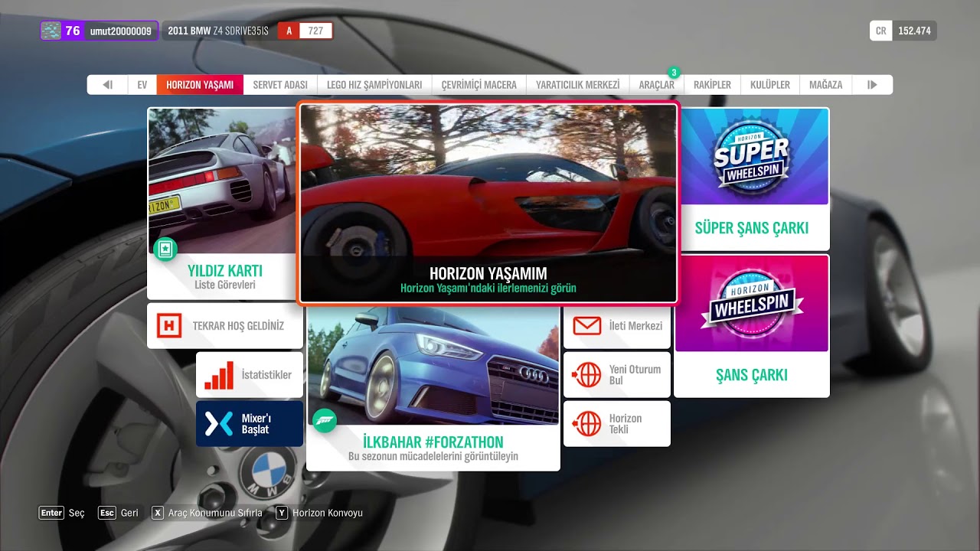Click the Y Horizon Konvoyu prompt
The width and height of the screenshot is (980, 551).
click(x=319, y=513)
